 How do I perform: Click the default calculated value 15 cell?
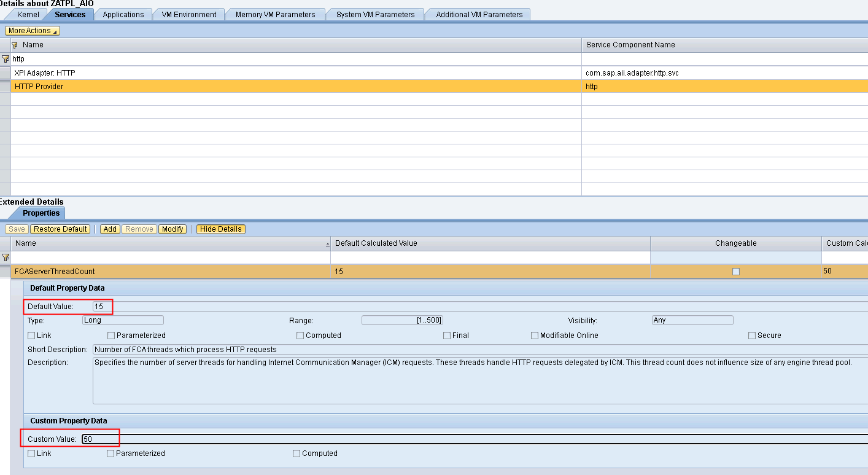(490, 271)
